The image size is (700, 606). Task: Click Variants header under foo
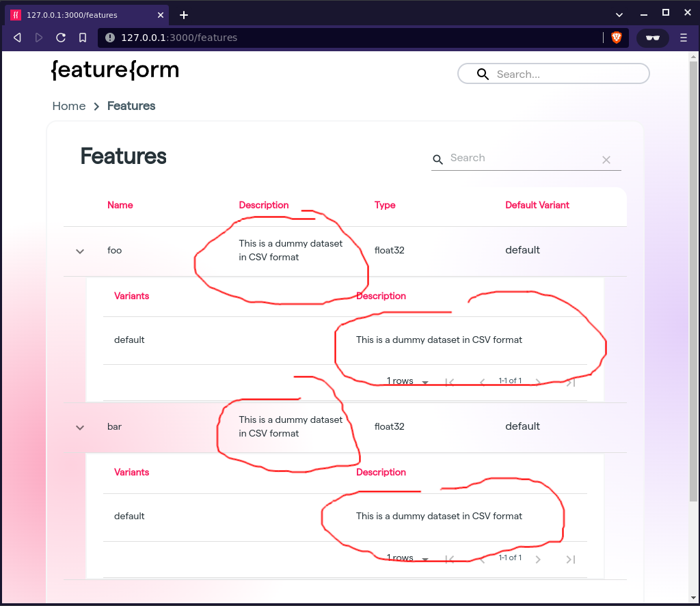tap(131, 296)
